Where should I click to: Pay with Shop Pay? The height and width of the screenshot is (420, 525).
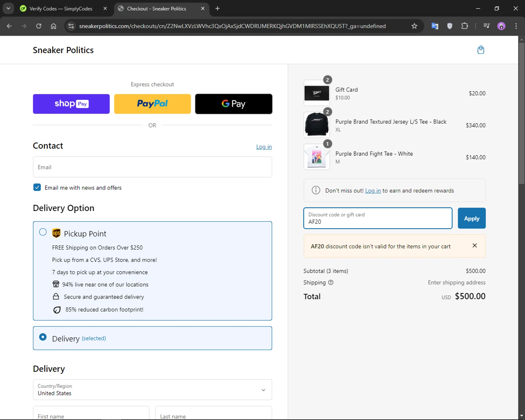point(71,104)
